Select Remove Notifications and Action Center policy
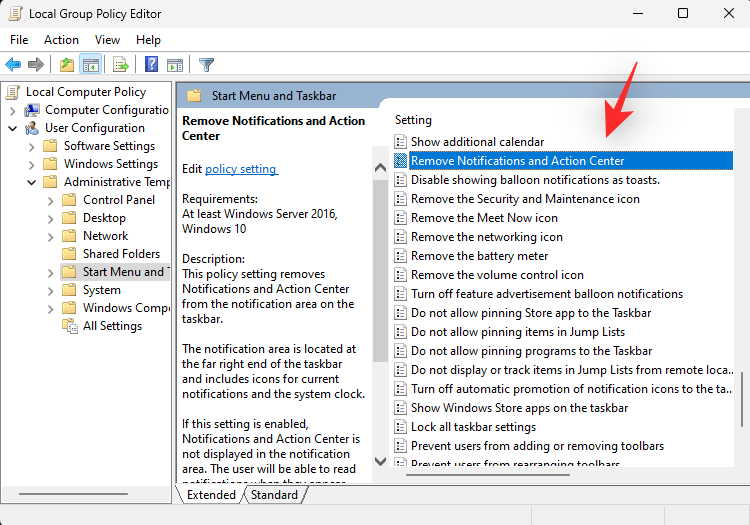Screen dimensions: 750x525 (x=563, y=161)
